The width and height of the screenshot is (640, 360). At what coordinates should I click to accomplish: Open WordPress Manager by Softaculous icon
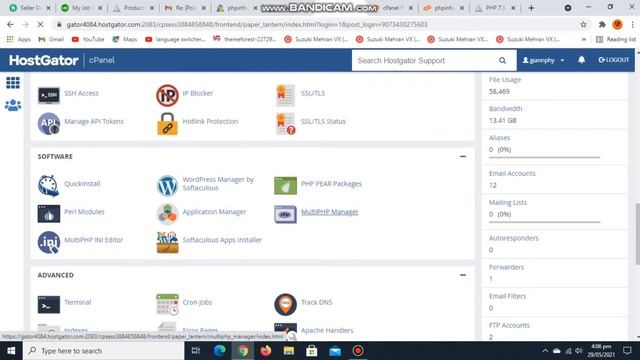(x=167, y=186)
